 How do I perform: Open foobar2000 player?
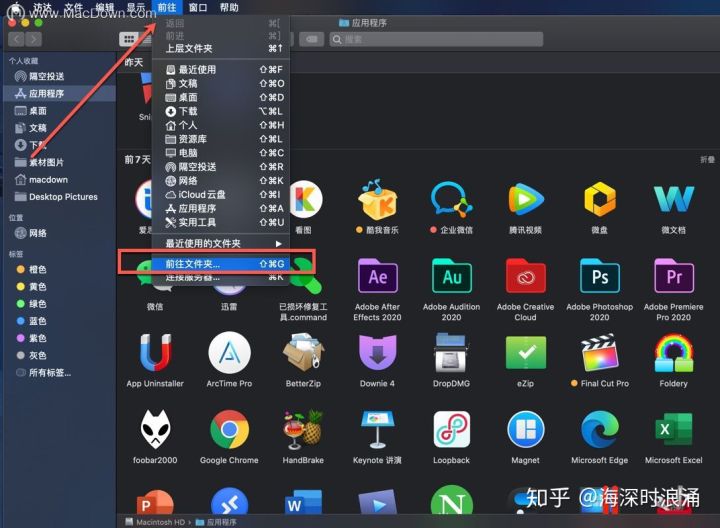click(155, 429)
